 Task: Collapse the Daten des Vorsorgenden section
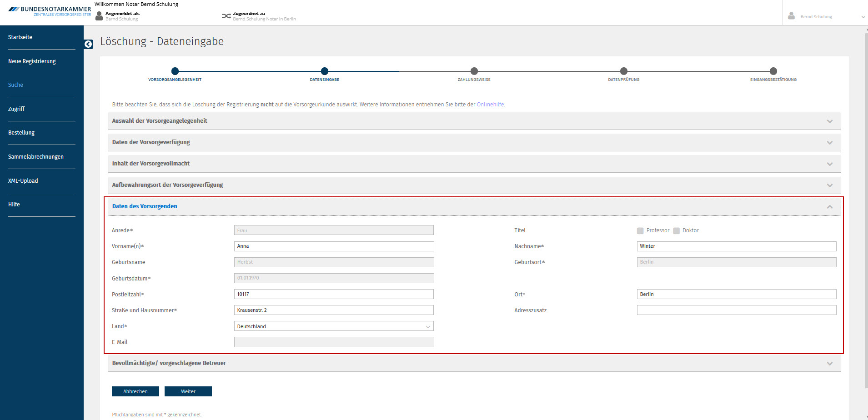[x=830, y=207]
